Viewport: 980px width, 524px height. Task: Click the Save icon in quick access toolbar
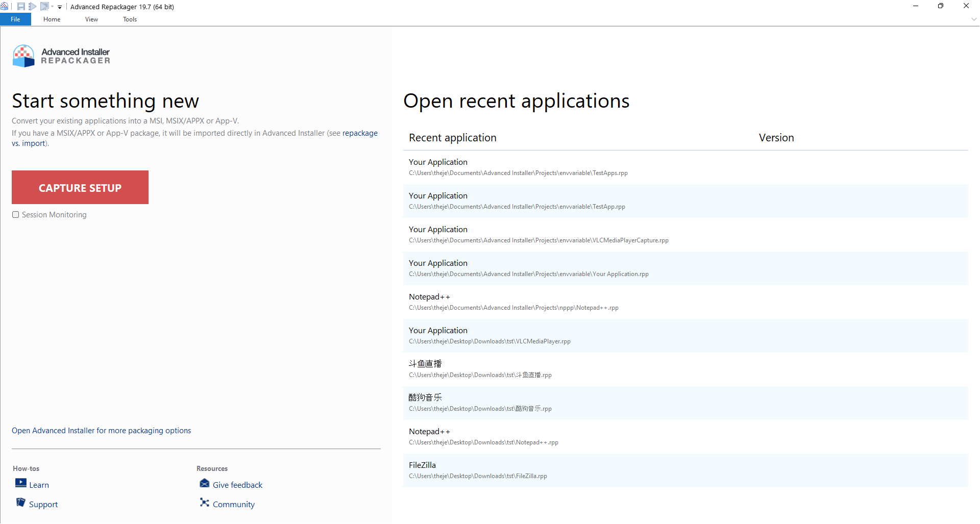[x=21, y=7]
